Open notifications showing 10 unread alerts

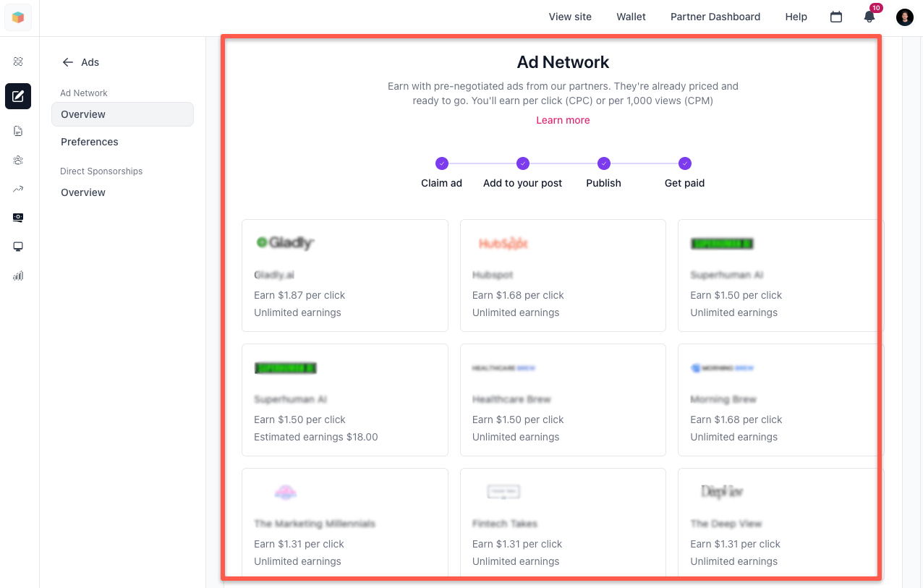869,17
